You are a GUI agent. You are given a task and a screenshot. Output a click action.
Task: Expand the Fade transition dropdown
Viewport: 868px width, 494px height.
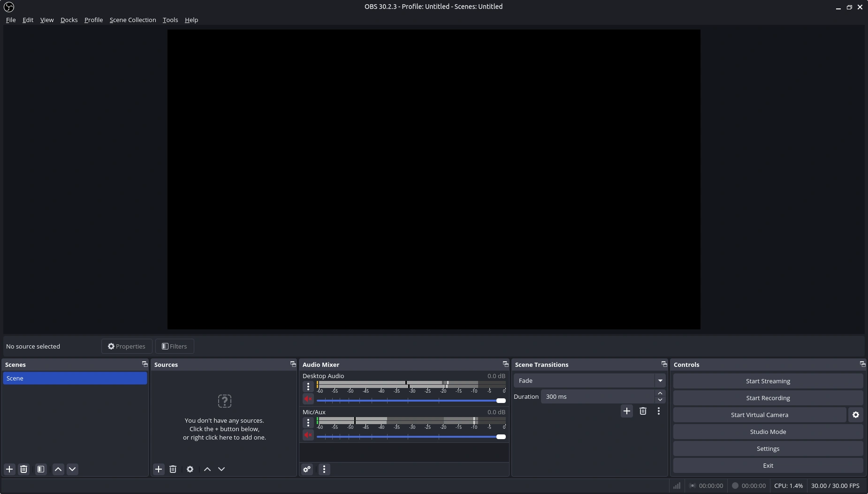[660, 380]
